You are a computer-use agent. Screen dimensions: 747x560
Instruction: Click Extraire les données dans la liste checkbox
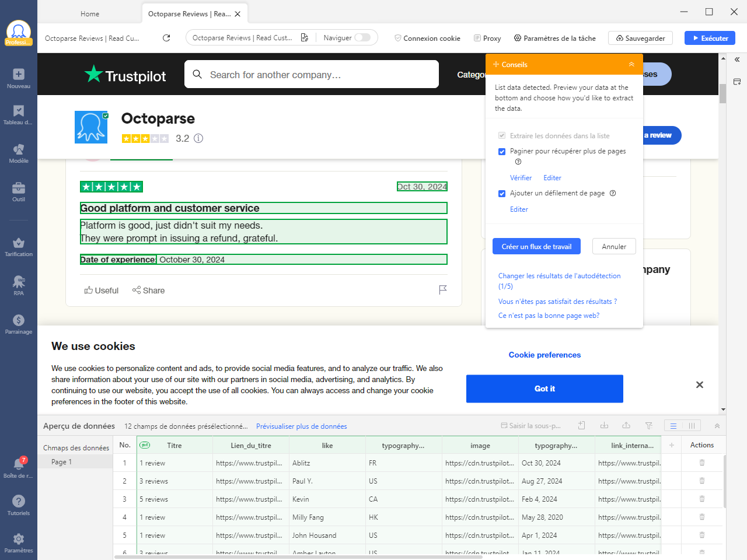pyautogui.click(x=502, y=135)
